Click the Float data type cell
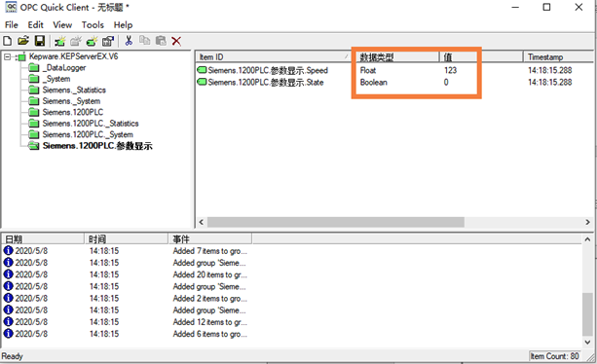Image resolution: width=597 pixels, height=364 pixels. click(368, 70)
